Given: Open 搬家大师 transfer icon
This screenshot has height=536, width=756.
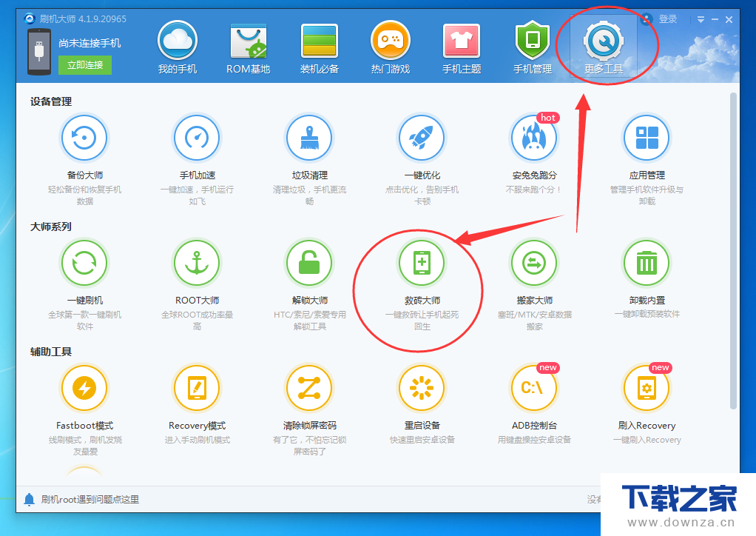Looking at the screenshot, I should coord(534,264).
